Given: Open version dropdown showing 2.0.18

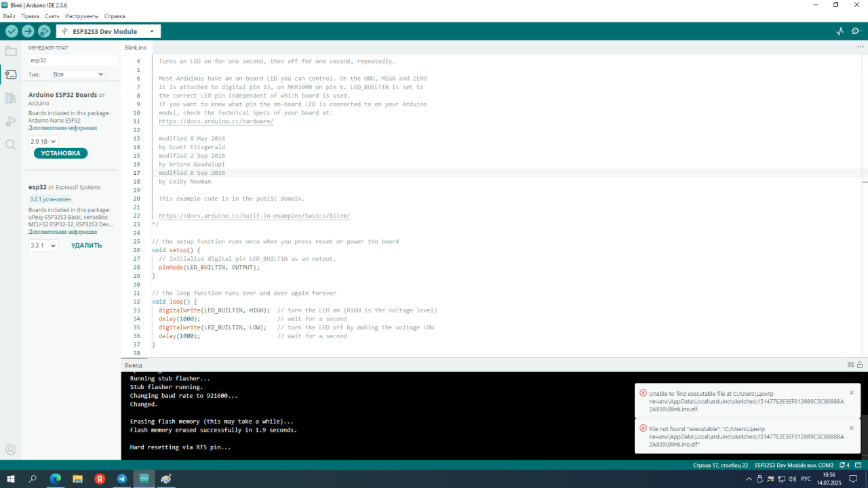Looking at the screenshot, I should [43, 141].
